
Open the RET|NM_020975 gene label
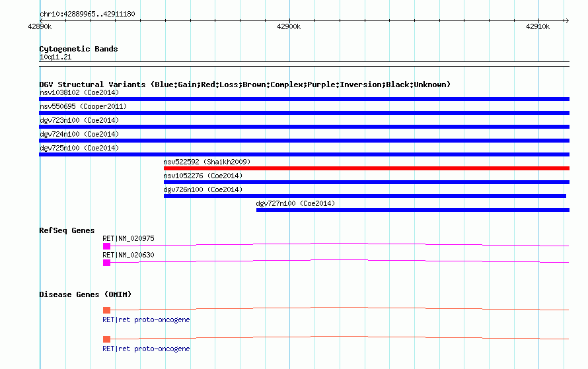click(x=128, y=238)
